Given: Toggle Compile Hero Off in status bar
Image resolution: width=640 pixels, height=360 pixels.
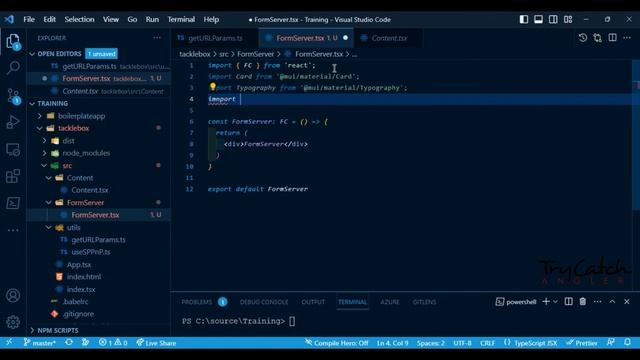Looking at the screenshot, I should tap(337, 343).
